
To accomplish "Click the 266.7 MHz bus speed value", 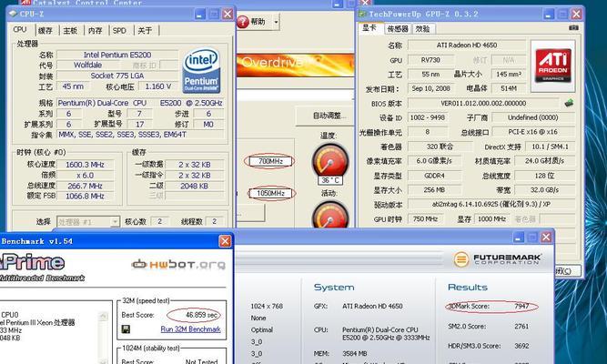I will 85,186.
